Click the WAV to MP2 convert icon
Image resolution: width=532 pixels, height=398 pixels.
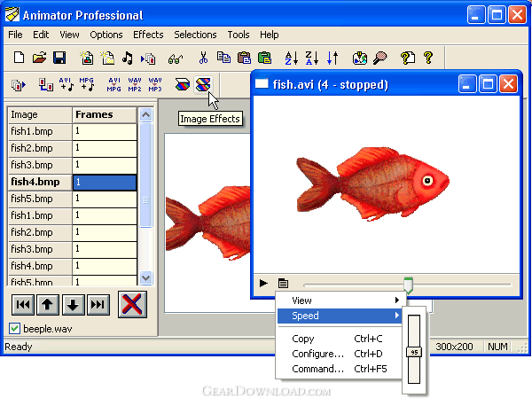tap(135, 84)
